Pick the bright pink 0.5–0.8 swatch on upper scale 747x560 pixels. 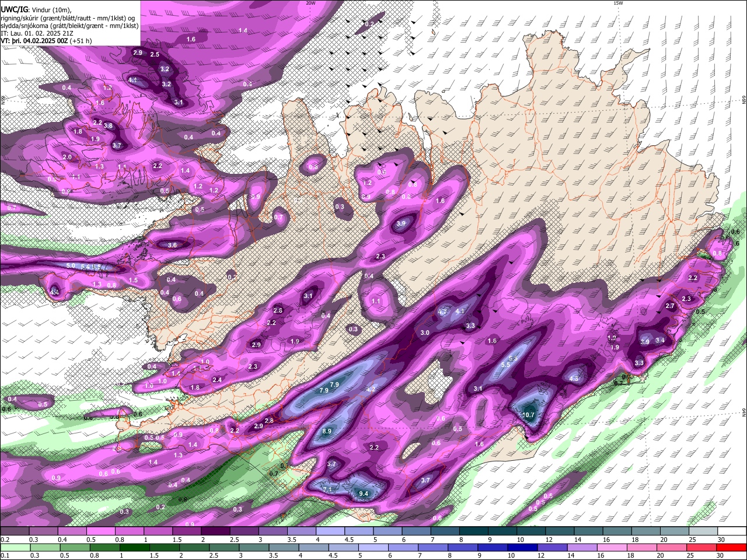point(100,530)
